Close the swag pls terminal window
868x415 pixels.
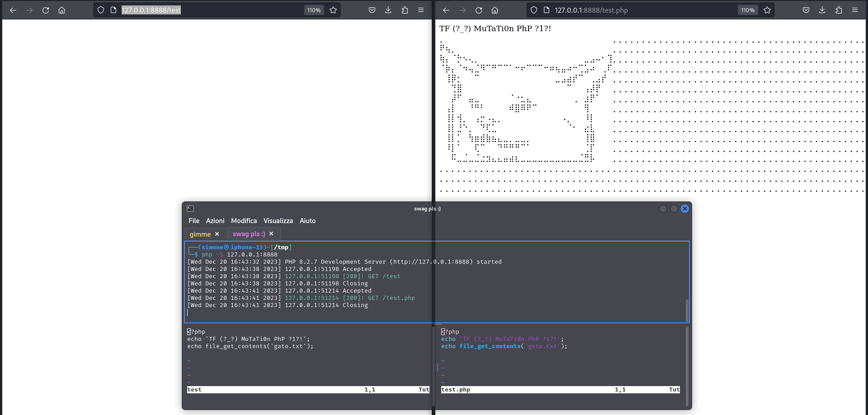pos(685,209)
